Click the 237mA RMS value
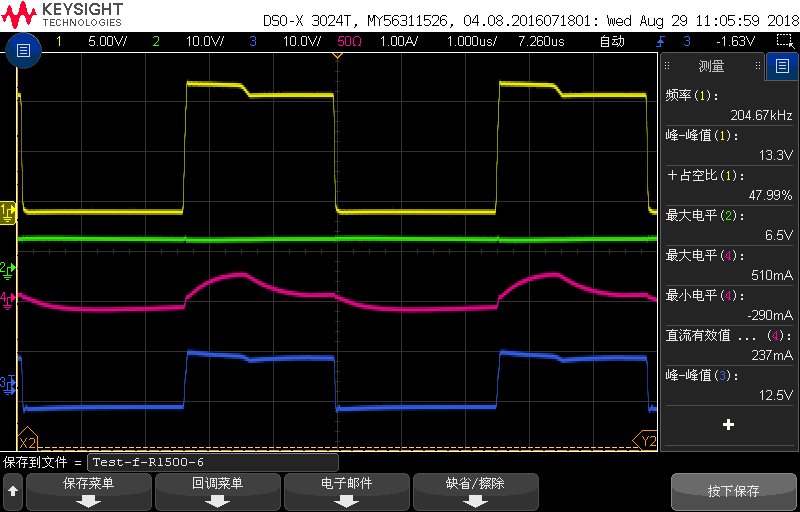This screenshot has height=512, width=800. pyautogui.click(x=772, y=355)
